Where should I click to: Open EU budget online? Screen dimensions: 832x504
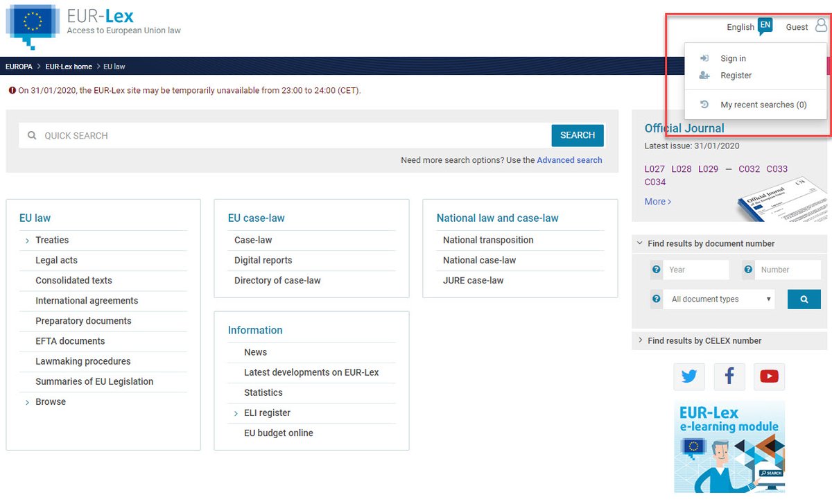click(279, 433)
